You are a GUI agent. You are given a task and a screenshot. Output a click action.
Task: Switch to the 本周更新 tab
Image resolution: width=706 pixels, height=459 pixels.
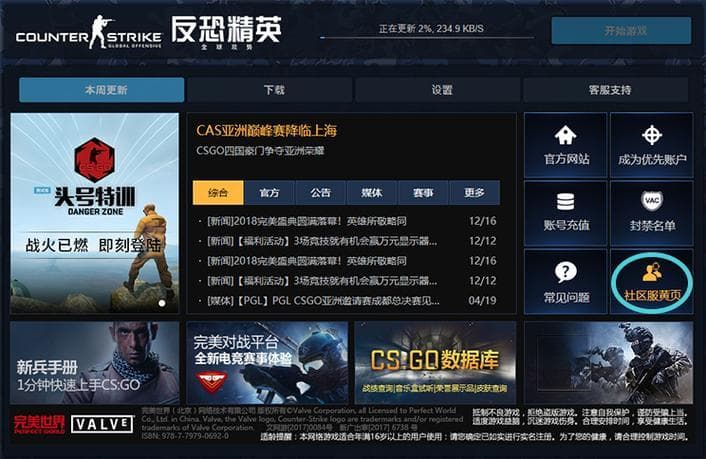(102, 90)
